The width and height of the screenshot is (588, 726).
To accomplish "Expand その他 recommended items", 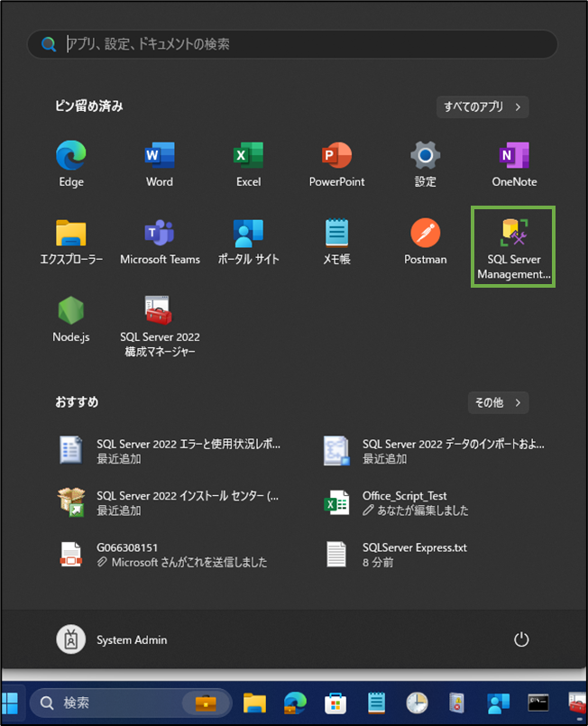I will tap(498, 402).
